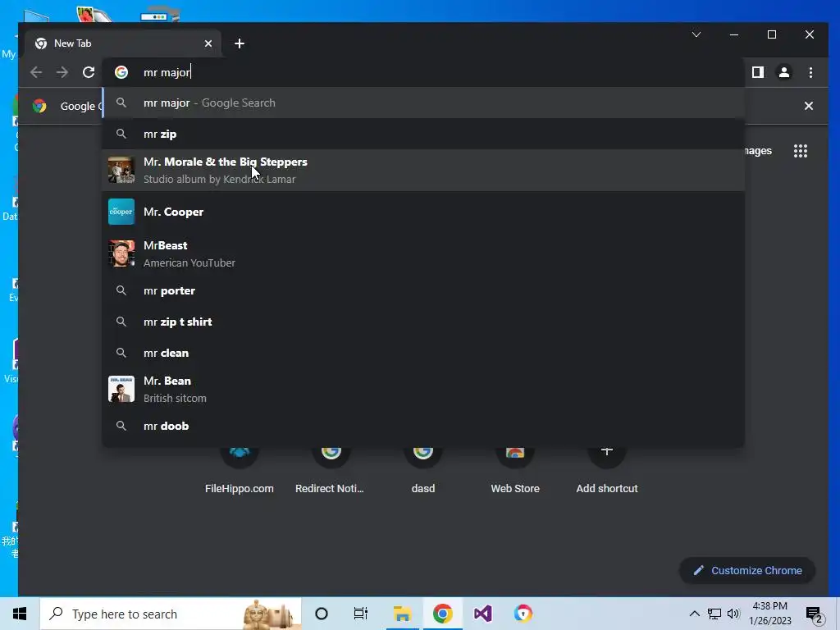
Task: Open the Chrome profile avatar icon
Action: point(783,72)
